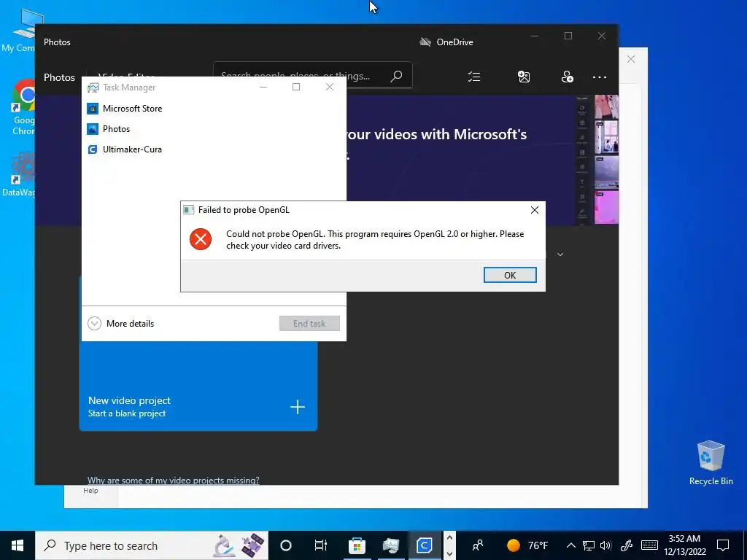Image resolution: width=747 pixels, height=560 pixels.
Task: Close the Failed to probe OpenGL dialog
Action: tap(535, 210)
